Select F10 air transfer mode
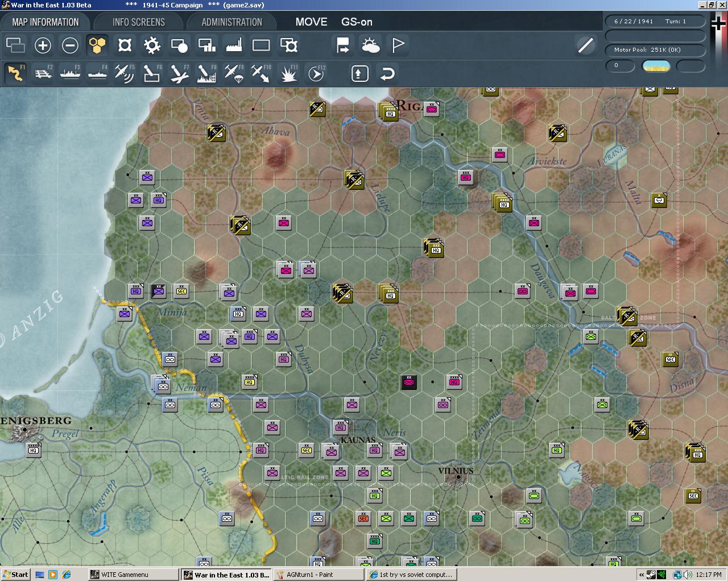728x582 pixels. pos(261,73)
